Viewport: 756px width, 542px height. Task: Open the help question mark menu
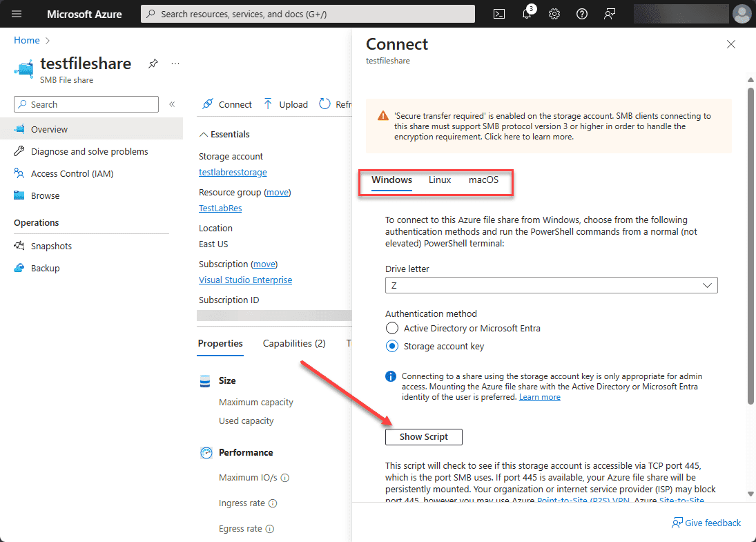pyautogui.click(x=582, y=14)
